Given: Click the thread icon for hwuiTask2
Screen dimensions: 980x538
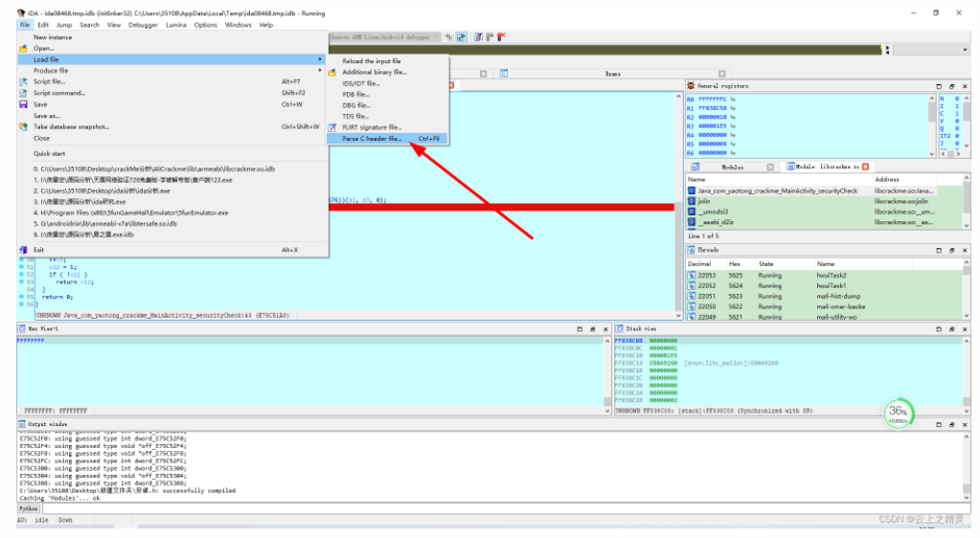Looking at the screenshot, I should 692,276.
